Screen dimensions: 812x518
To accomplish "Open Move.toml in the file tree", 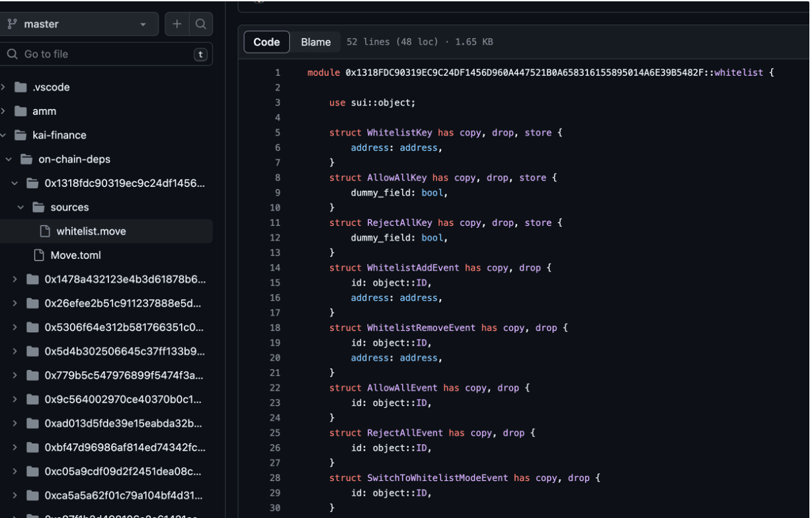I will click(76, 255).
